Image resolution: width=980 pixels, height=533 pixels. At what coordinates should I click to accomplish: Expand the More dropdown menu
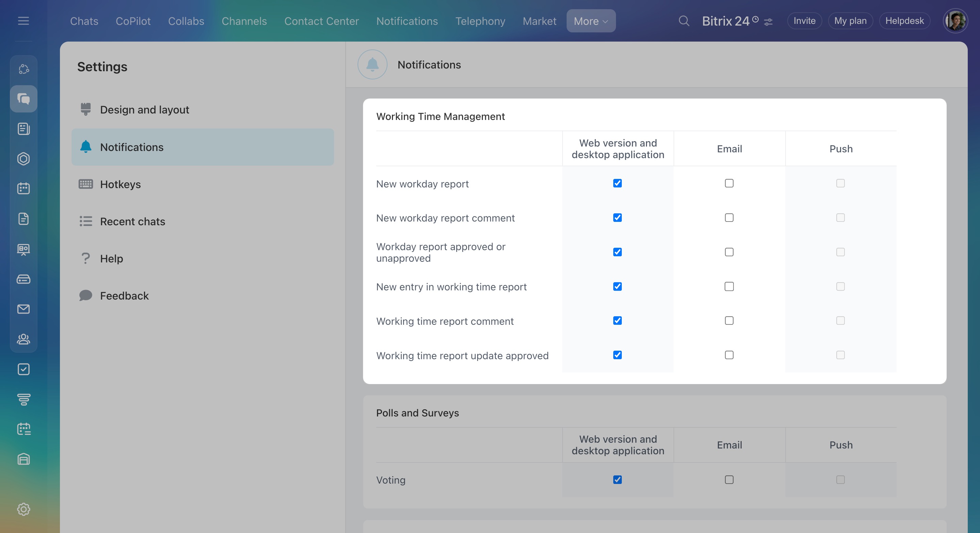click(591, 21)
